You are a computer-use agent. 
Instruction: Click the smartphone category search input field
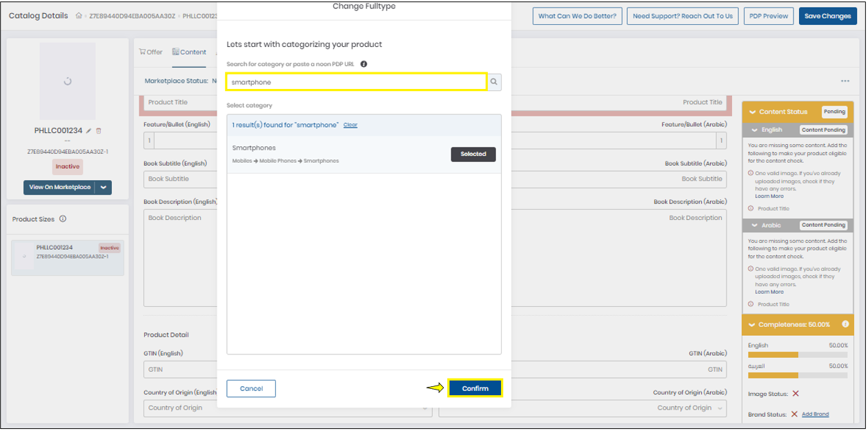(x=355, y=81)
